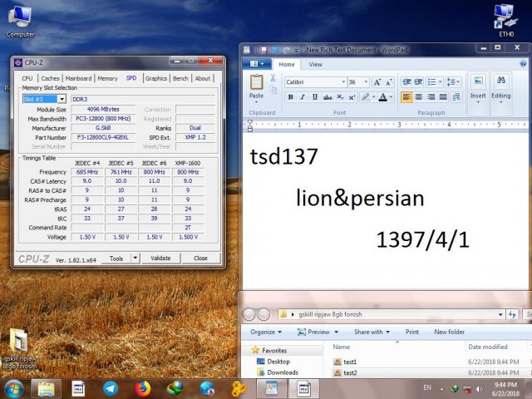532x399 pixels.
Task: Open the Organize menu in Explorer
Action: pyautogui.click(x=266, y=332)
